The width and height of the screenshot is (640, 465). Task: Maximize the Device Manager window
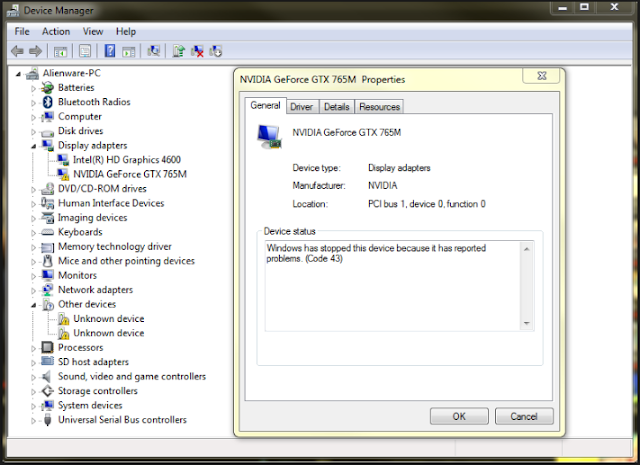coord(584,7)
